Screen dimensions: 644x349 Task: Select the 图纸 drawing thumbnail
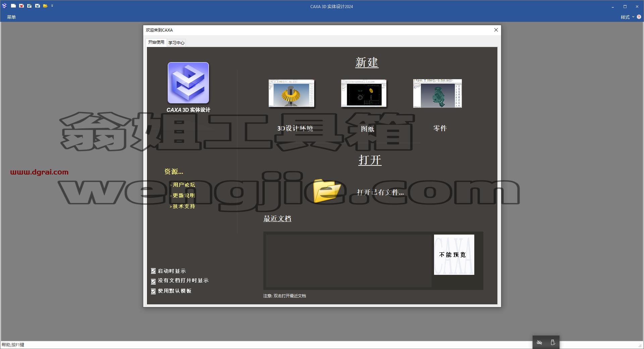tap(364, 94)
